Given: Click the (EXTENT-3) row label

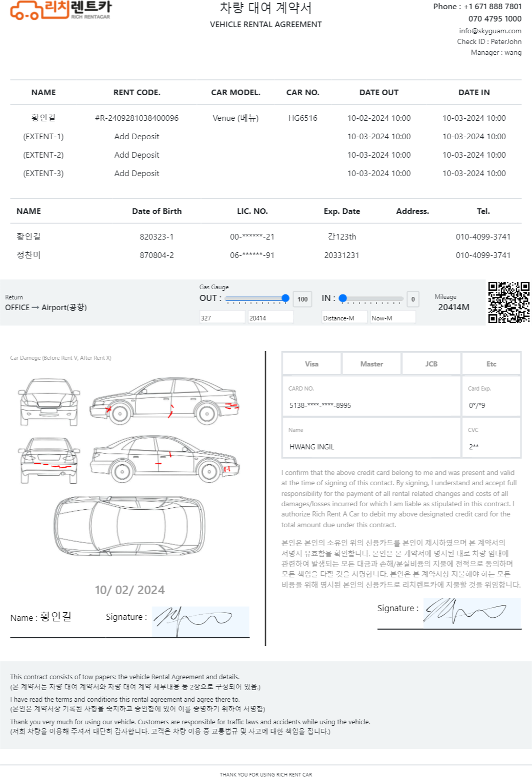Looking at the screenshot, I should (x=43, y=174).
